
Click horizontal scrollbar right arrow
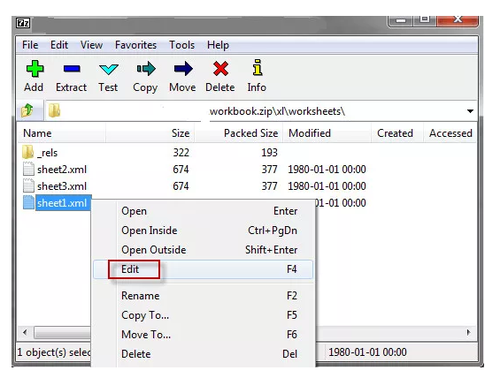point(468,332)
